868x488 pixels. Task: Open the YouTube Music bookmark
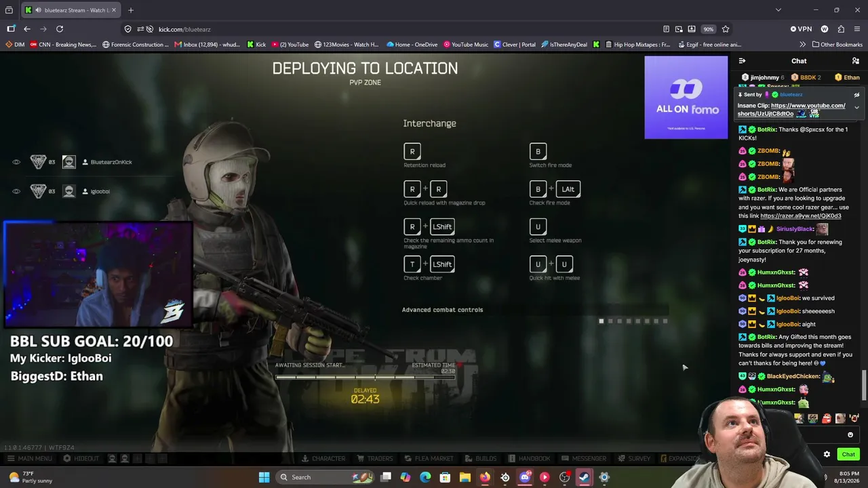466,45
